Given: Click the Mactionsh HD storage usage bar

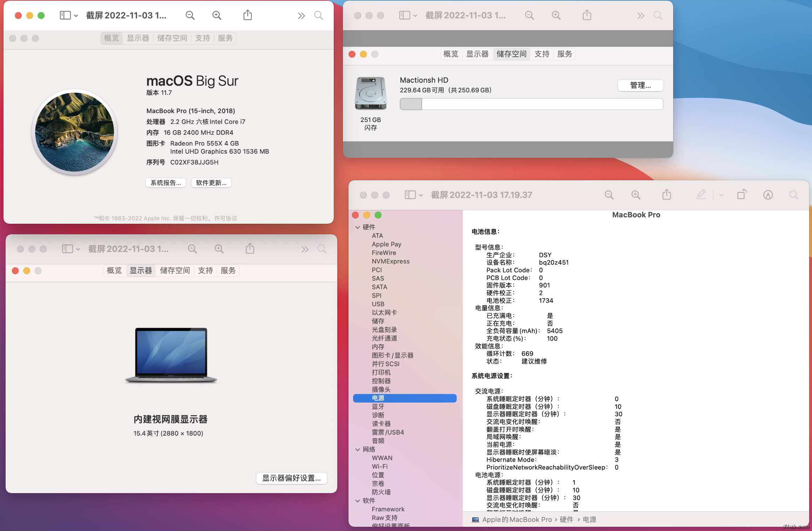Looking at the screenshot, I should [x=531, y=104].
